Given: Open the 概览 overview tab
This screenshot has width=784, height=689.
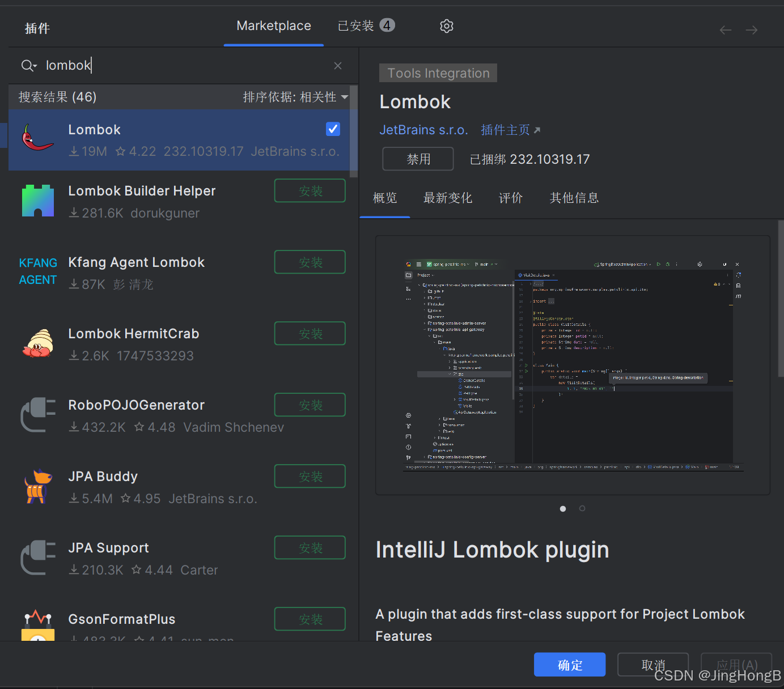Looking at the screenshot, I should (385, 198).
